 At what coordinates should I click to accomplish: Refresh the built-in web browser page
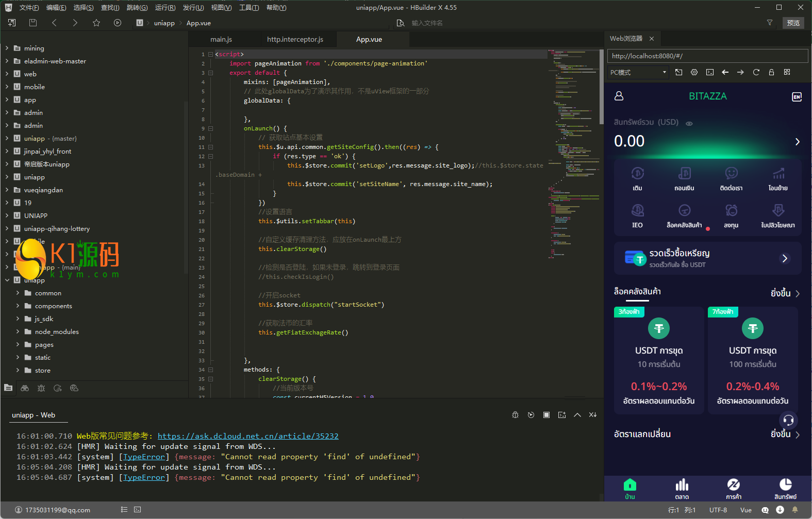coord(756,72)
